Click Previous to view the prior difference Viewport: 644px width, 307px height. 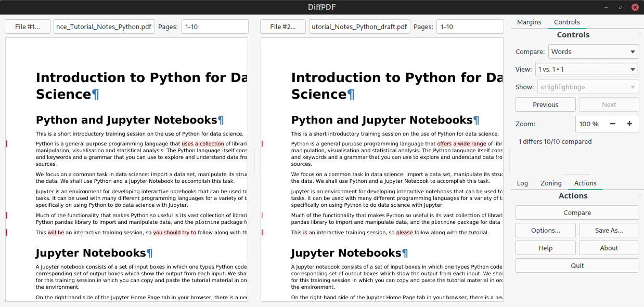(545, 104)
